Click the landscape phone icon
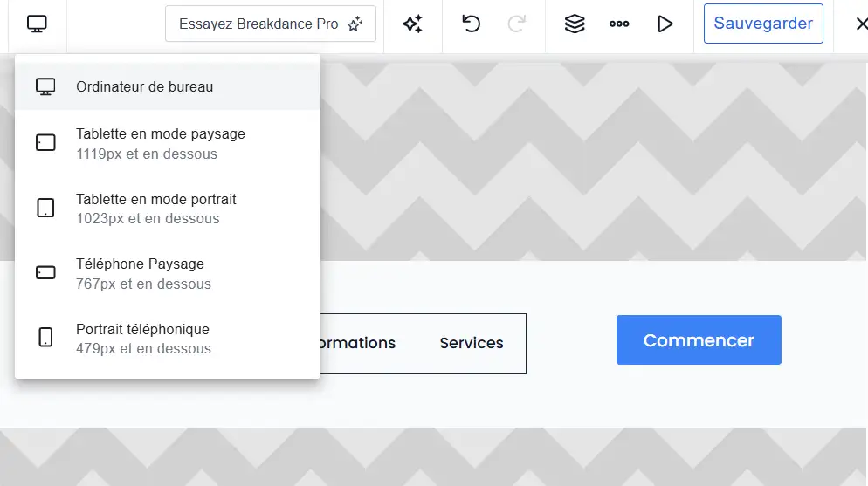 [x=45, y=272]
